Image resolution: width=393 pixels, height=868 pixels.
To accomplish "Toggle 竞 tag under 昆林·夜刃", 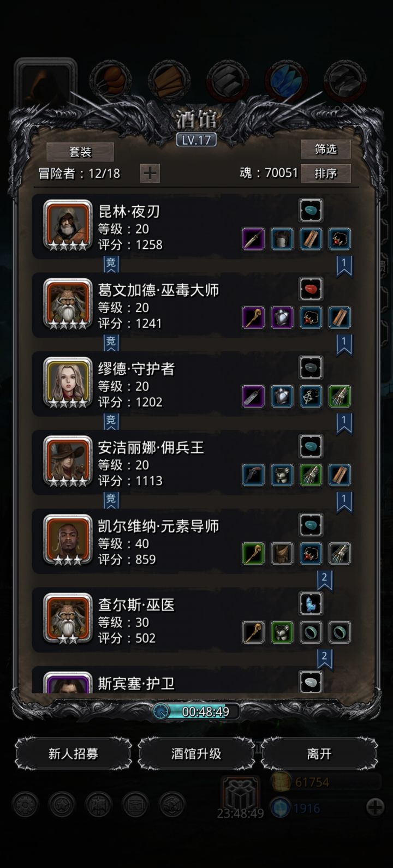I will click(x=111, y=264).
